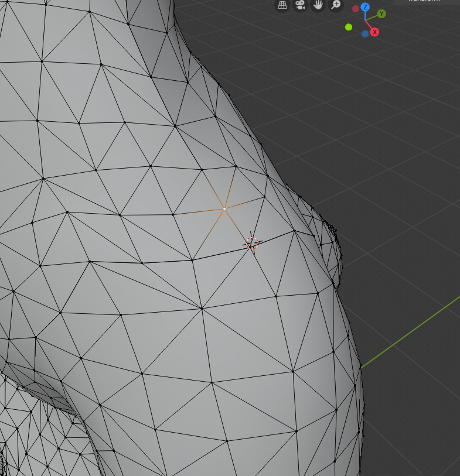Click the red X axis gizmo circle

click(374, 32)
